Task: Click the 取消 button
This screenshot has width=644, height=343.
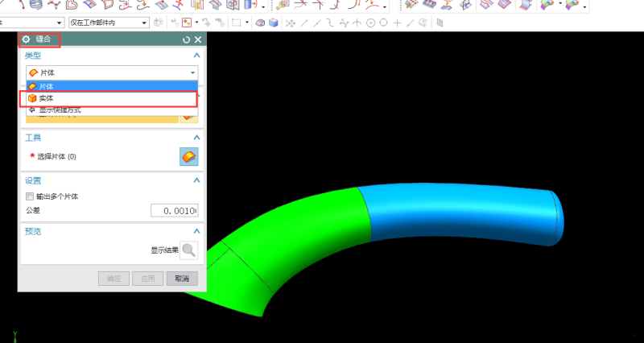Action: pyautogui.click(x=182, y=279)
